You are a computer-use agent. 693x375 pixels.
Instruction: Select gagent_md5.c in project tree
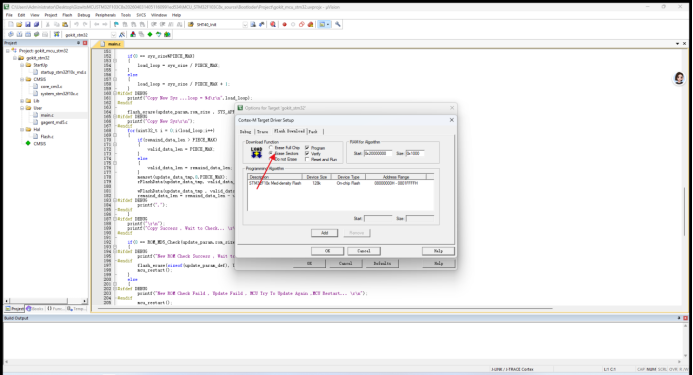(54, 122)
